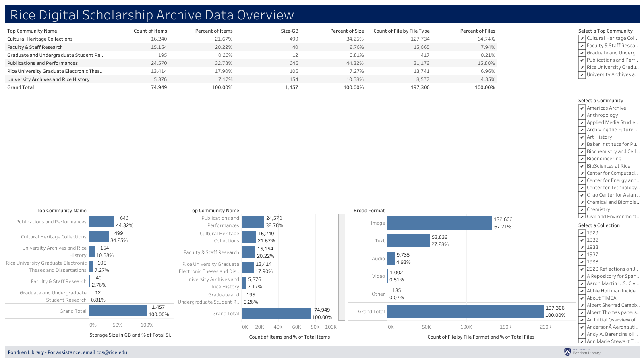Click the Rice Fondren Library logo
The width and height of the screenshot is (644, 362).
[582, 352]
